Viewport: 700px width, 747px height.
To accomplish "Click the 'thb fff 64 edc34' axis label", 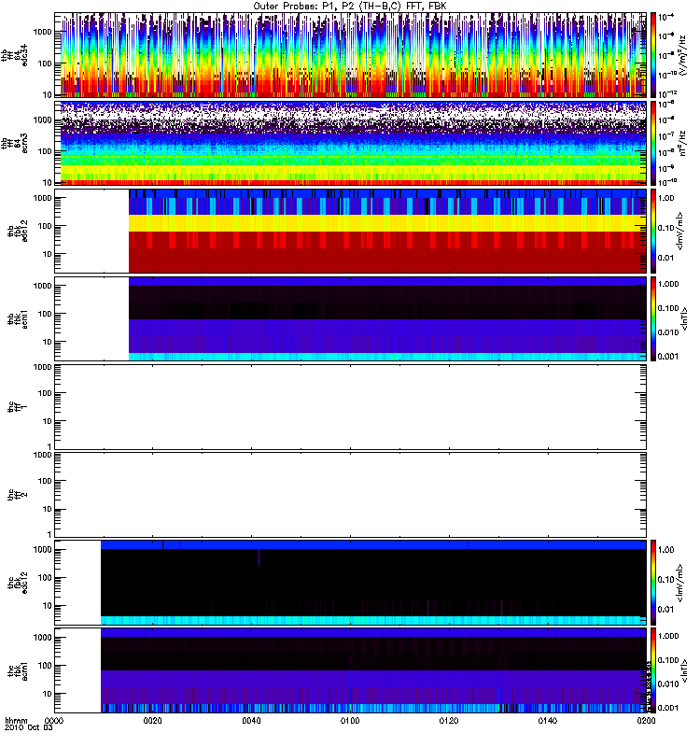I will pyautogui.click(x=14, y=55).
